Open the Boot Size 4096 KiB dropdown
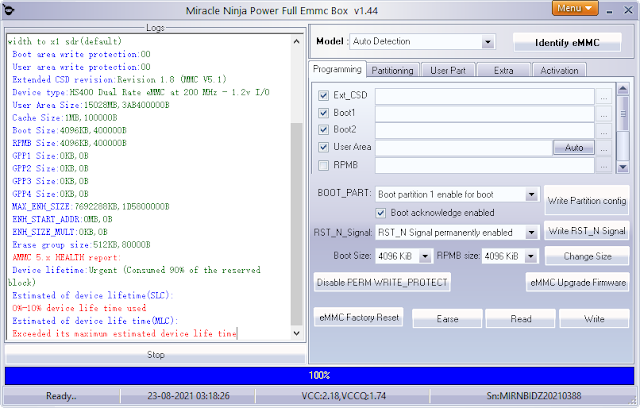This screenshot has height=408, width=640. point(425,256)
